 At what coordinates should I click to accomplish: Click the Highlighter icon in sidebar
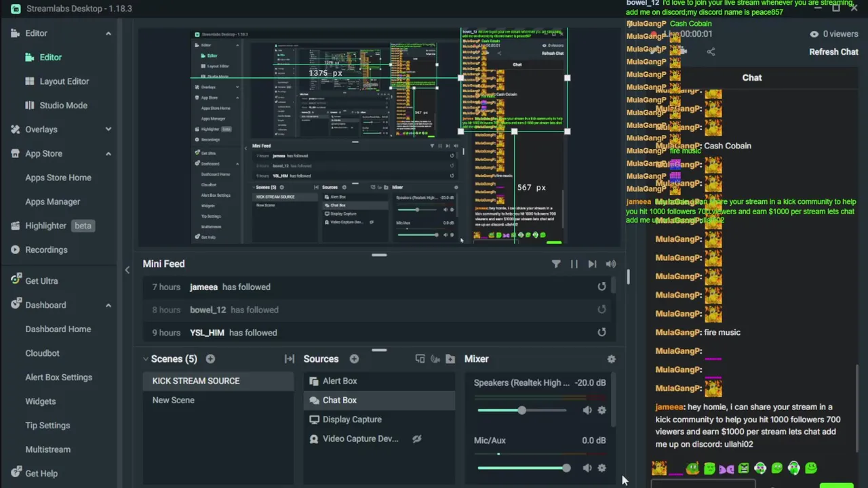pyautogui.click(x=16, y=226)
